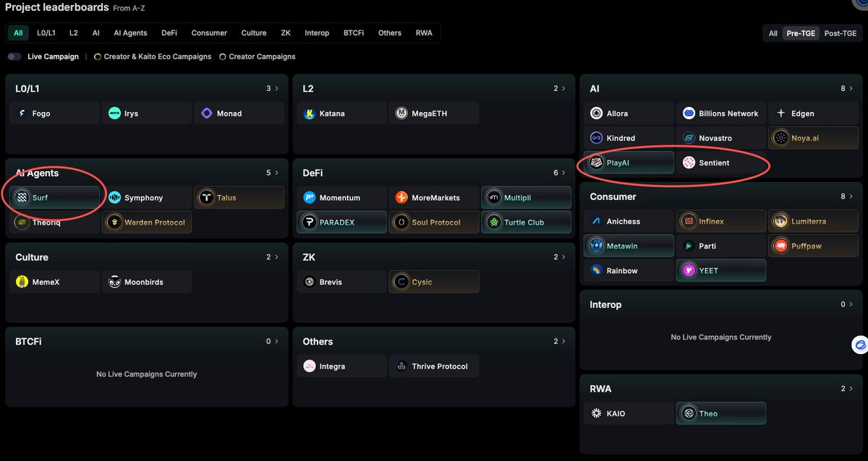This screenshot has width=868, height=461.
Task: Open the Allora icon
Action: click(x=597, y=113)
